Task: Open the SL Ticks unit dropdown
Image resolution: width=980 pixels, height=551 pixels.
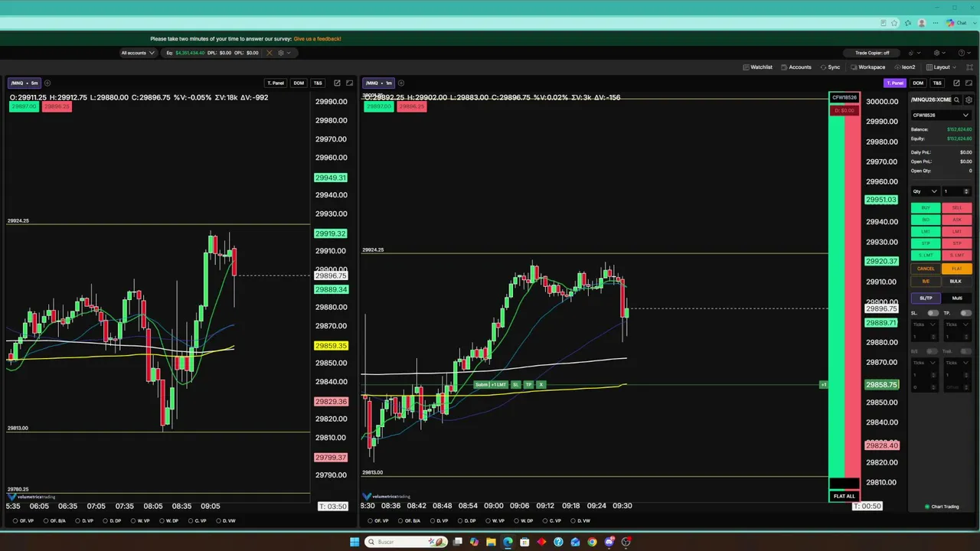Action: point(925,324)
